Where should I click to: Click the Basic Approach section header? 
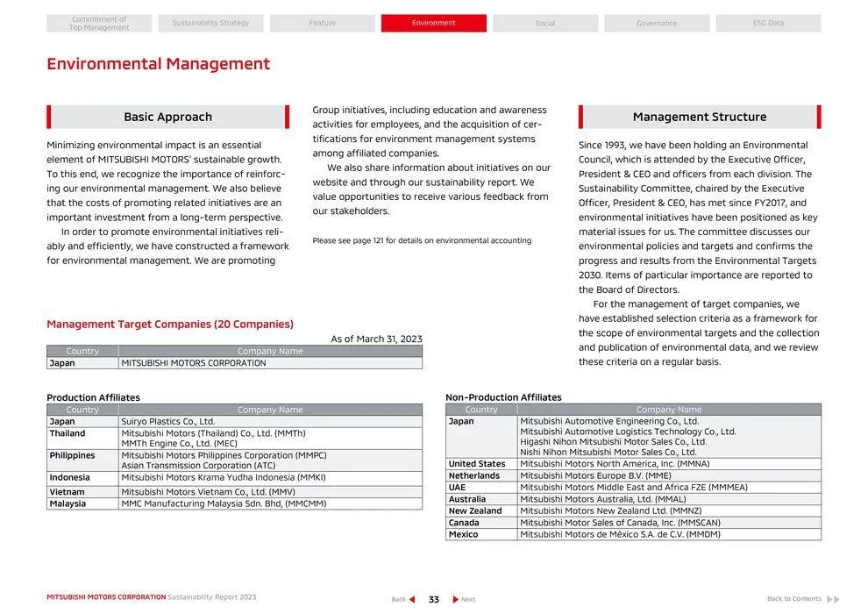pos(167,117)
